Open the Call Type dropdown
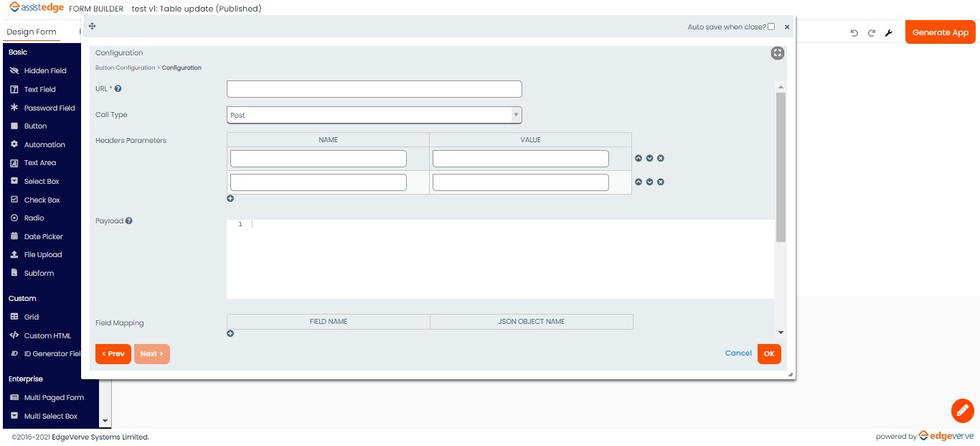The width and height of the screenshot is (980, 446). click(x=374, y=115)
